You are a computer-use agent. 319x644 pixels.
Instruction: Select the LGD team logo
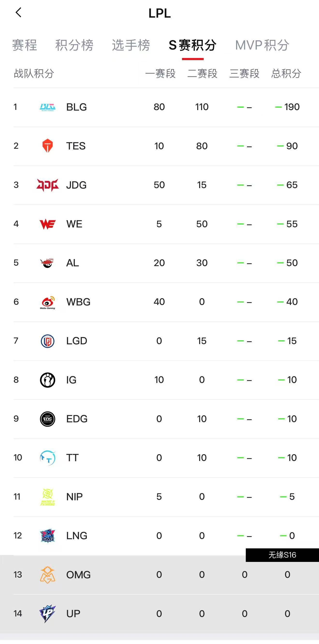click(x=48, y=341)
